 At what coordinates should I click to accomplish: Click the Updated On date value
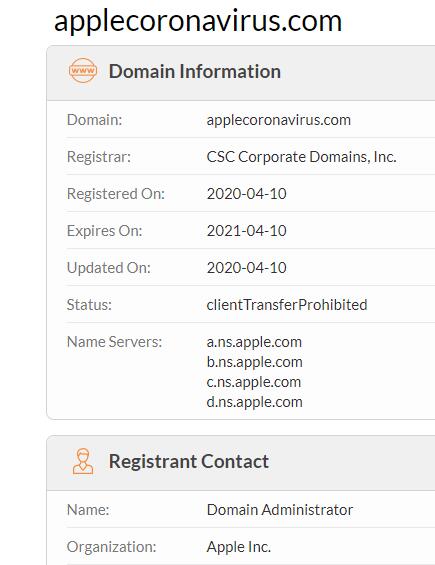pos(247,268)
